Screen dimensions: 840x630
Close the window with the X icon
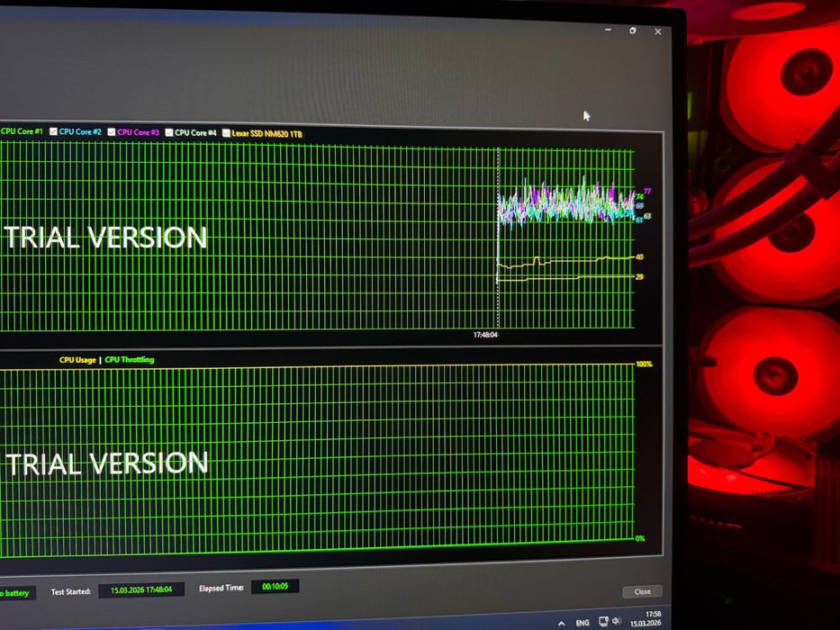pos(658,31)
